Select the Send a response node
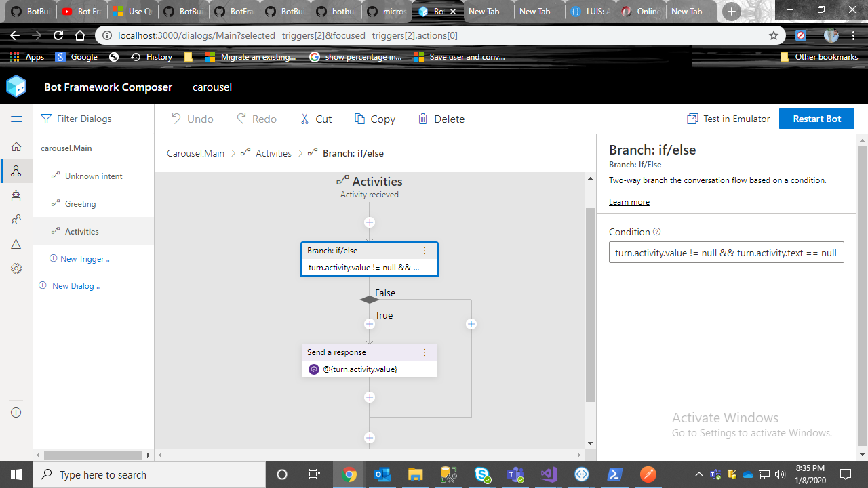868x488 pixels. click(370, 361)
